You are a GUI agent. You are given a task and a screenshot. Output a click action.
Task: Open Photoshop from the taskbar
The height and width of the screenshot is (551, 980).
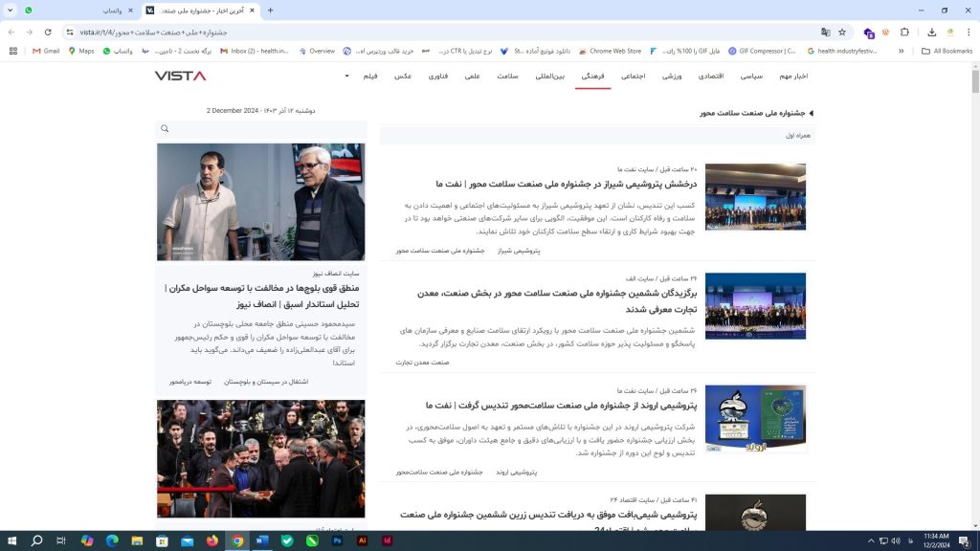point(337,540)
